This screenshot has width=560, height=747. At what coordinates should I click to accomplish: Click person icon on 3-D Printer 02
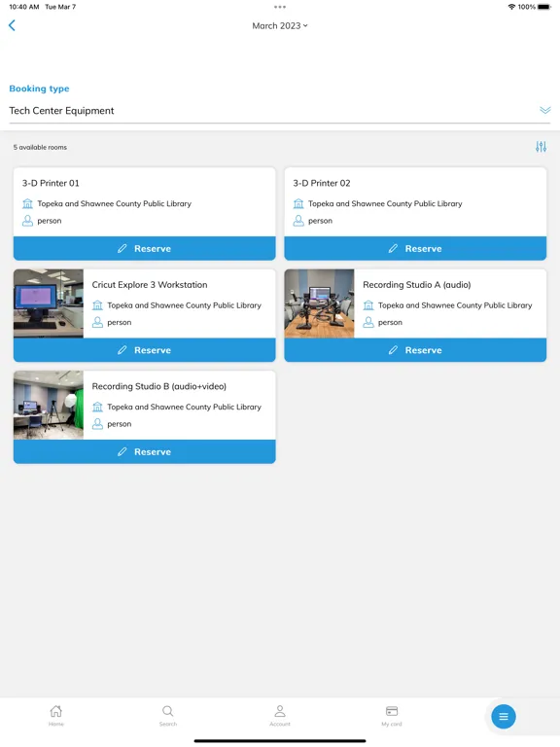point(298,221)
